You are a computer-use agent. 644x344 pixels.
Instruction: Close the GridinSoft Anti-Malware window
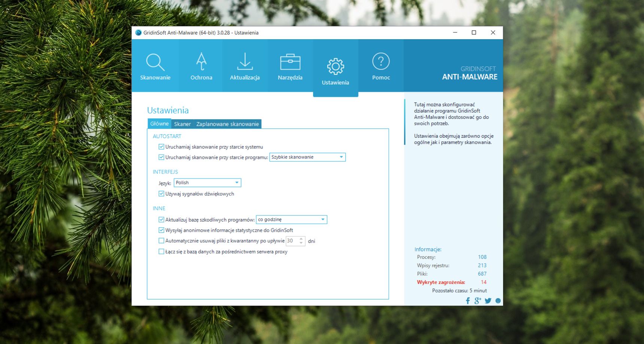click(x=493, y=33)
